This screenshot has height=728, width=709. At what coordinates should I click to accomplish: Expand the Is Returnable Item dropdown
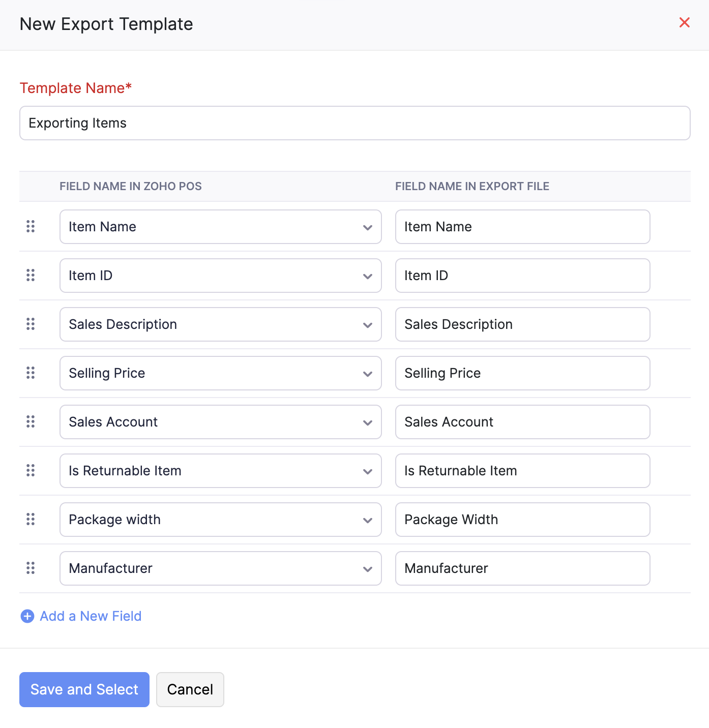pyautogui.click(x=220, y=471)
